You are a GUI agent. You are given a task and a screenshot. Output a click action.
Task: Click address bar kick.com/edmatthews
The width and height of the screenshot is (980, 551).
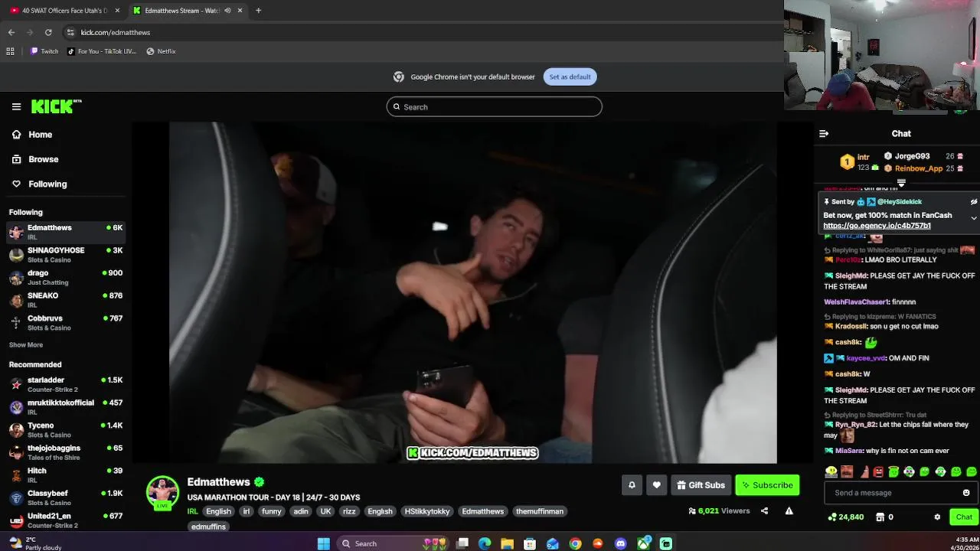click(x=115, y=32)
